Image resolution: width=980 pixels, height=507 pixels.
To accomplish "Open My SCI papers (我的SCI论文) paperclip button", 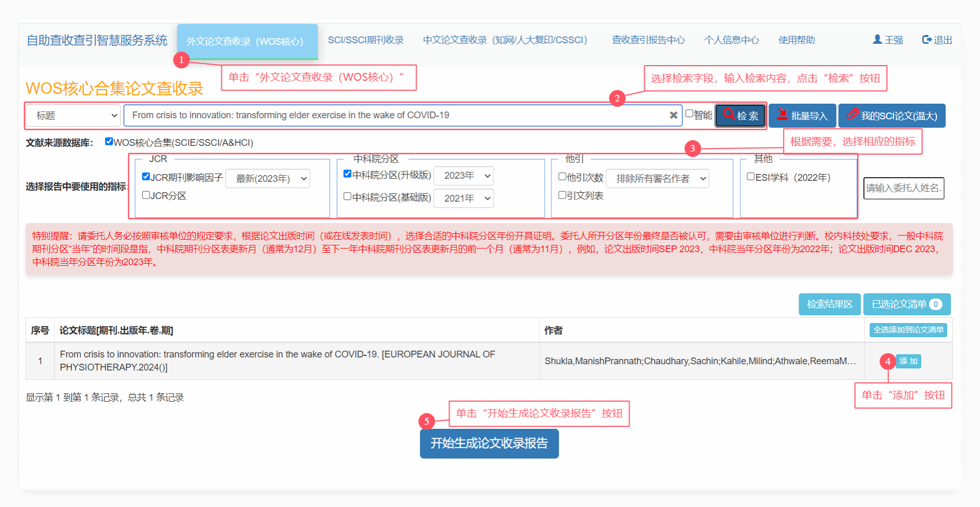I will click(x=891, y=116).
